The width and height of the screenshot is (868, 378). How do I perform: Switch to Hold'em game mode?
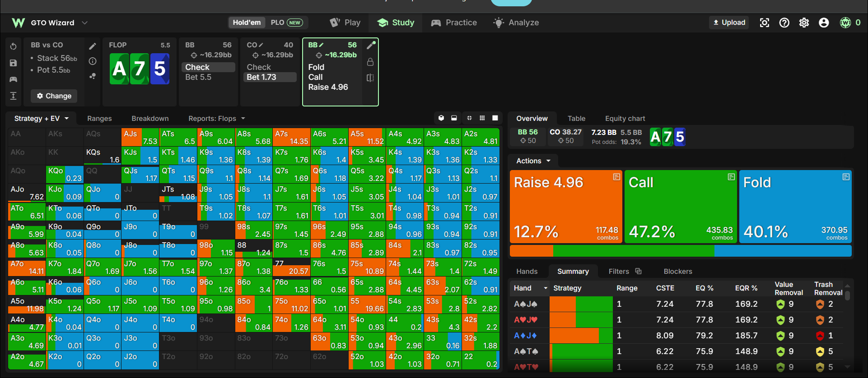click(247, 23)
